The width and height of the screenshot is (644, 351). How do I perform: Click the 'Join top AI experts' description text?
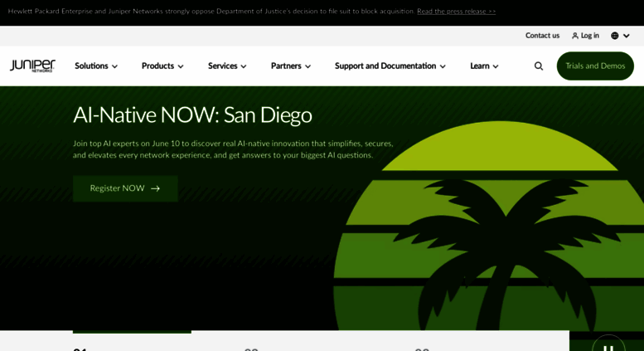233,149
